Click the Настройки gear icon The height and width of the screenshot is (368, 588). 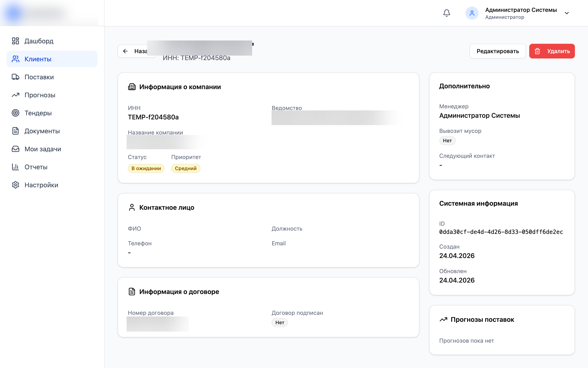15,185
